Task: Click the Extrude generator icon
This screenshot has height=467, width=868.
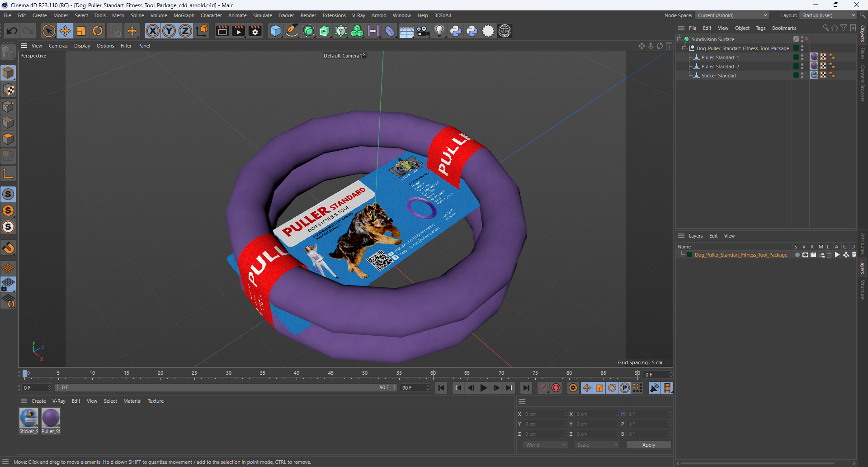Action: (x=325, y=31)
